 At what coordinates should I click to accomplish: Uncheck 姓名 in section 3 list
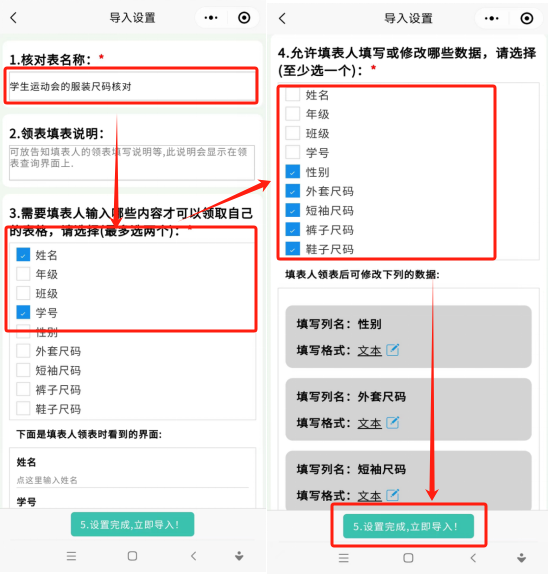23,255
